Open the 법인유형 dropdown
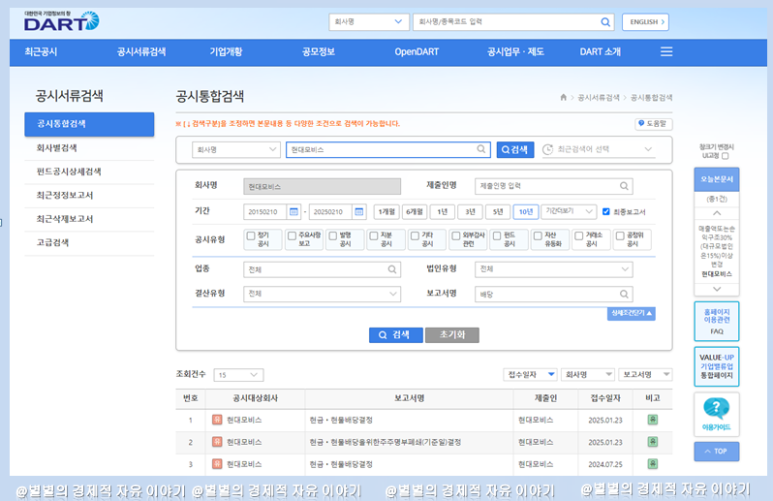Image resolution: width=773 pixels, height=501 pixels. click(x=554, y=269)
